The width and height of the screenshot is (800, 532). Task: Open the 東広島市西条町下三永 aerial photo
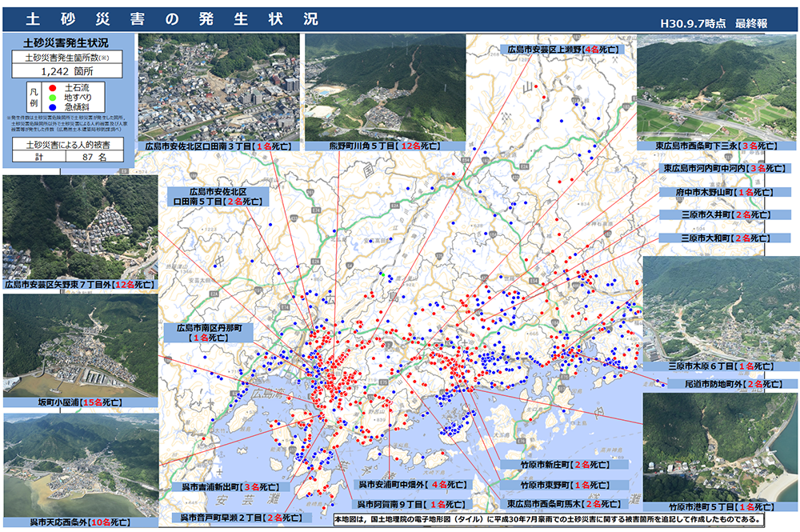click(x=717, y=86)
